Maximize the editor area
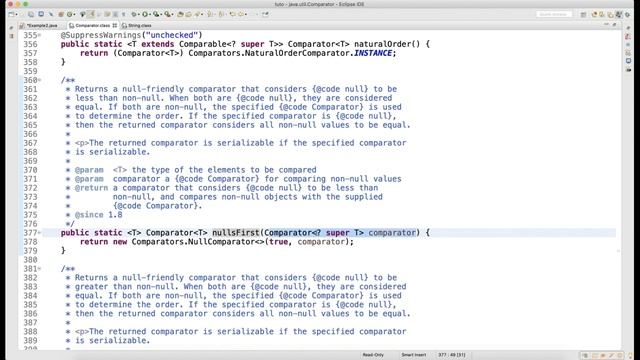640x360 pixels. 614,24
